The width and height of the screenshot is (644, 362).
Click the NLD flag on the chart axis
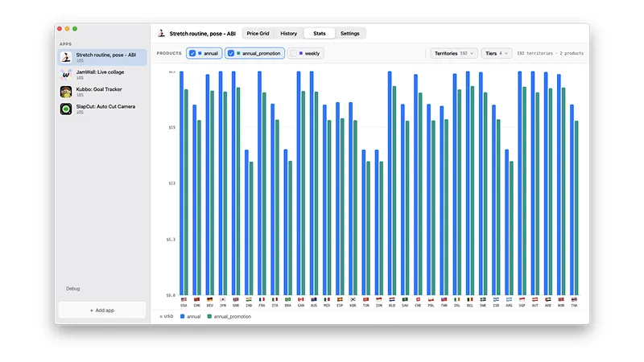pos(392,299)
